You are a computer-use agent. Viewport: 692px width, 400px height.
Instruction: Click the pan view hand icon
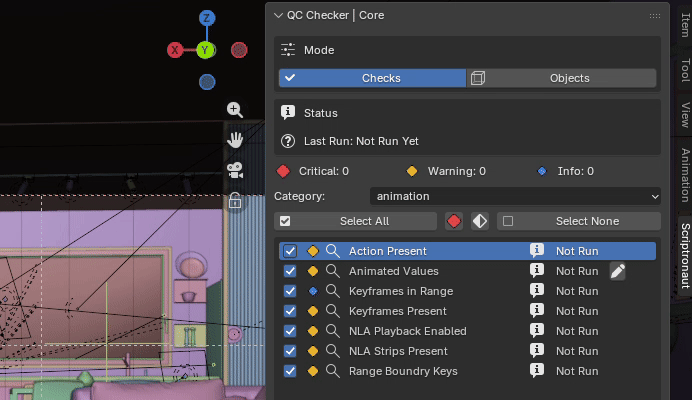[235, 140]
